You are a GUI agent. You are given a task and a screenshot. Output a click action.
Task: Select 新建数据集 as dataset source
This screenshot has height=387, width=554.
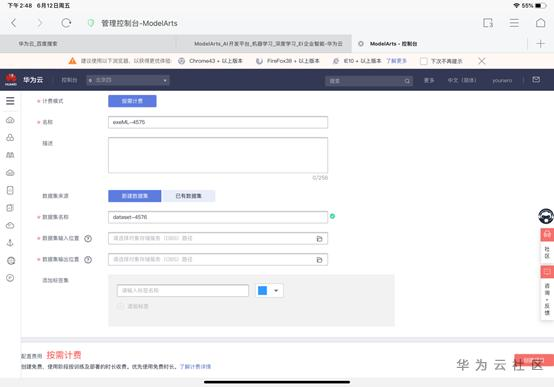point(135,196)
